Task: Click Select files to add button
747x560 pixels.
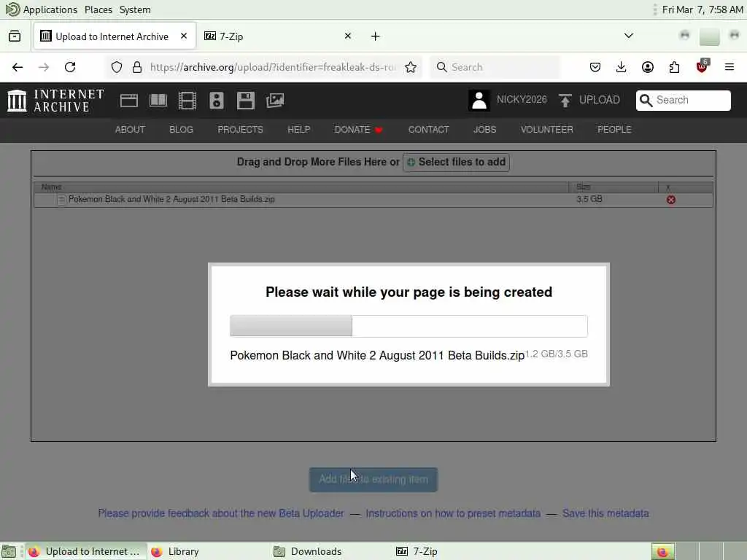Action: [457, 162]
